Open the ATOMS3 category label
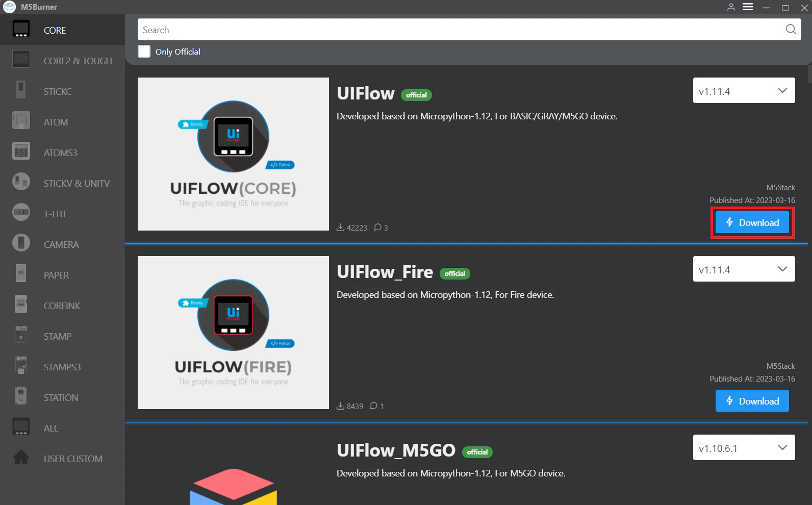 [x=61, y=153]
